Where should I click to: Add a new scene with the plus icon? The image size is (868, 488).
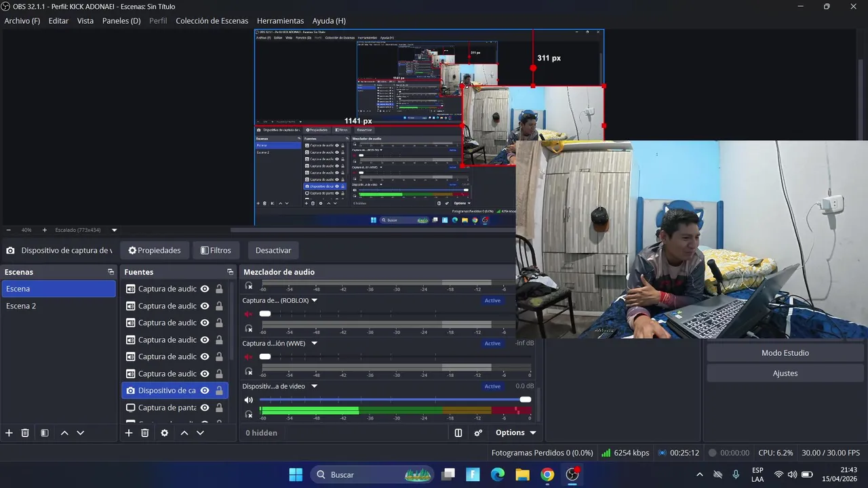[x=9, y=433]
